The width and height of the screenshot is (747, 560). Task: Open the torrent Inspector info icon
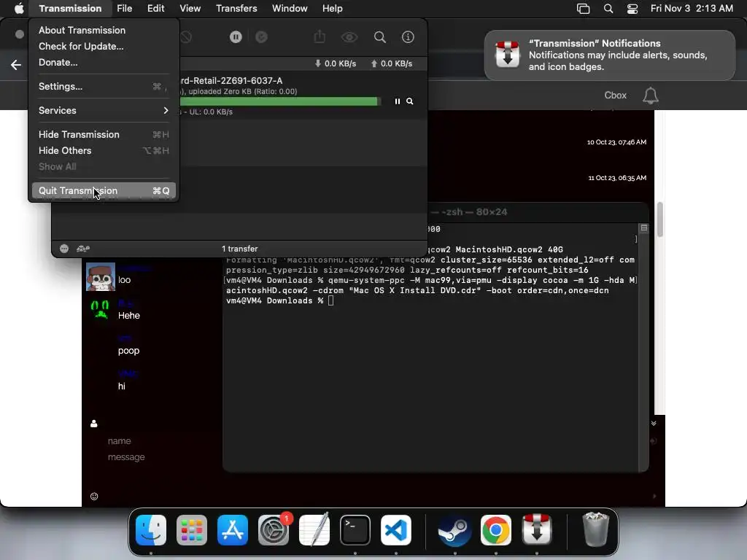point(408,37)
